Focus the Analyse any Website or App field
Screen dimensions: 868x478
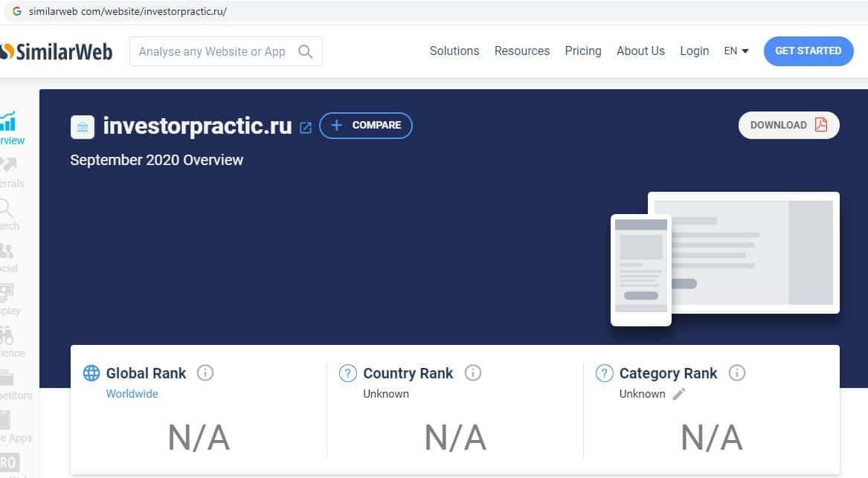pyautogui.click(x=212, y=51)
